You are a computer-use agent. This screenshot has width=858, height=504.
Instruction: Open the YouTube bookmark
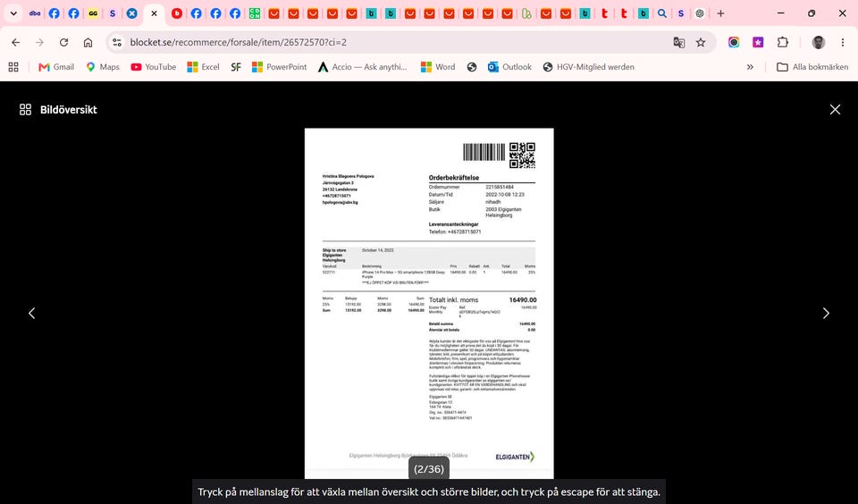pyautogui.click(x=153, y=67)
